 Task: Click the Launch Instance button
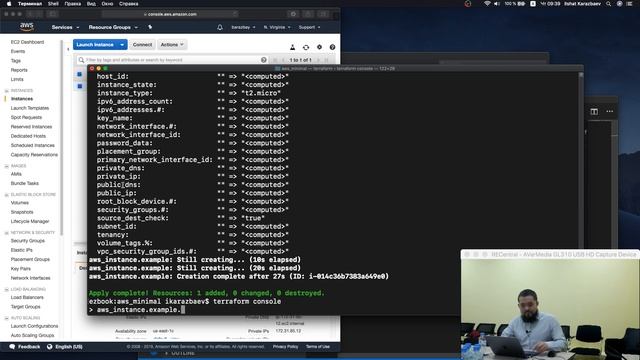click(x=95, y=44)
